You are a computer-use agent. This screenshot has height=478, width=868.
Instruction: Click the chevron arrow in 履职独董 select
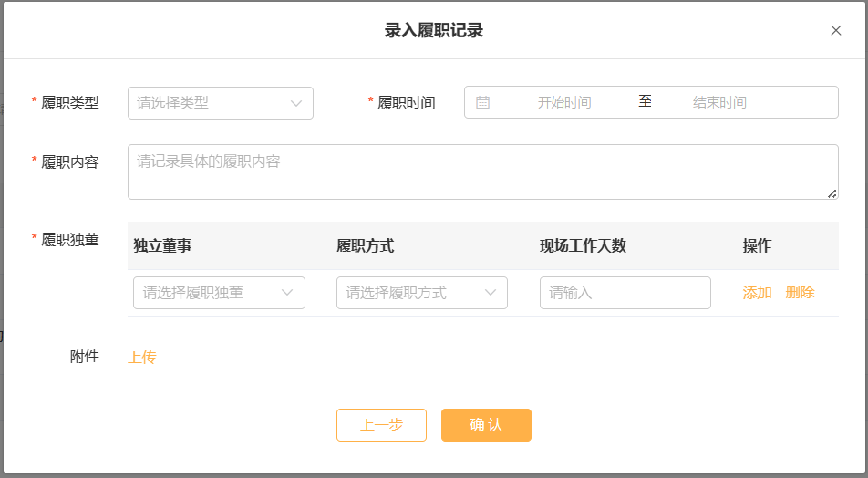pyautogui.click(x=287, y=293)
